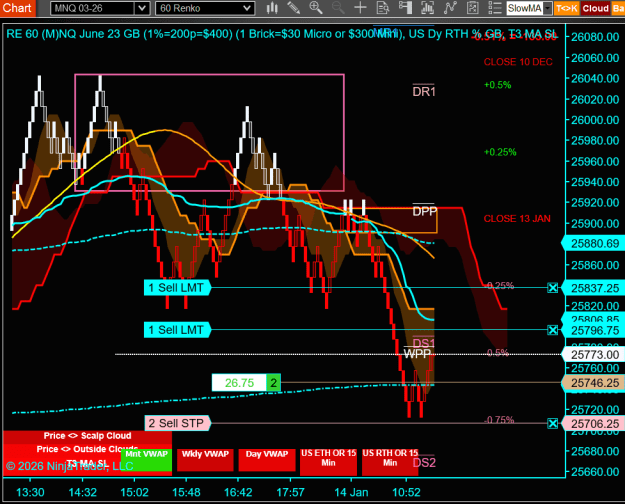Viewport: 625px width, 504px height.
Task: Toggle the Wkly VWAP button
Action: tap(205, 460)
